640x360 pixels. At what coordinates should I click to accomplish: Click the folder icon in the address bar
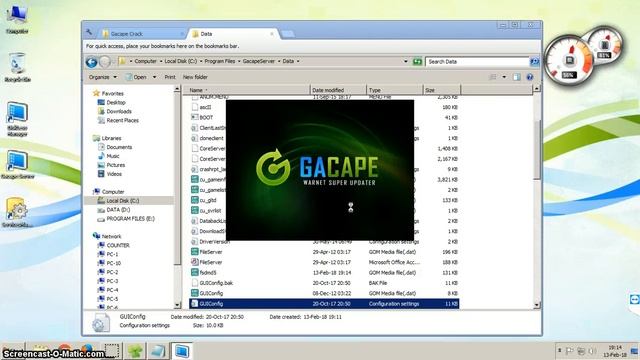[x=122, y=61]
